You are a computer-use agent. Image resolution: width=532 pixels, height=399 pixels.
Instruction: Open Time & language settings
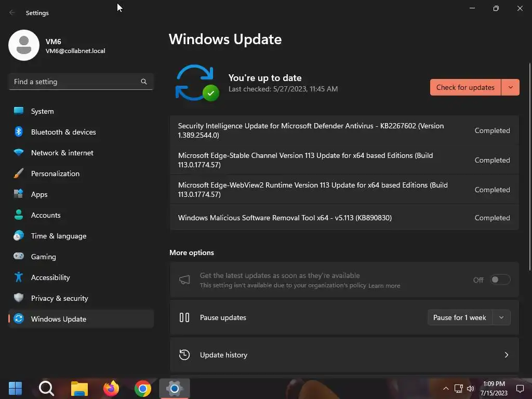[x=81, y=236]
